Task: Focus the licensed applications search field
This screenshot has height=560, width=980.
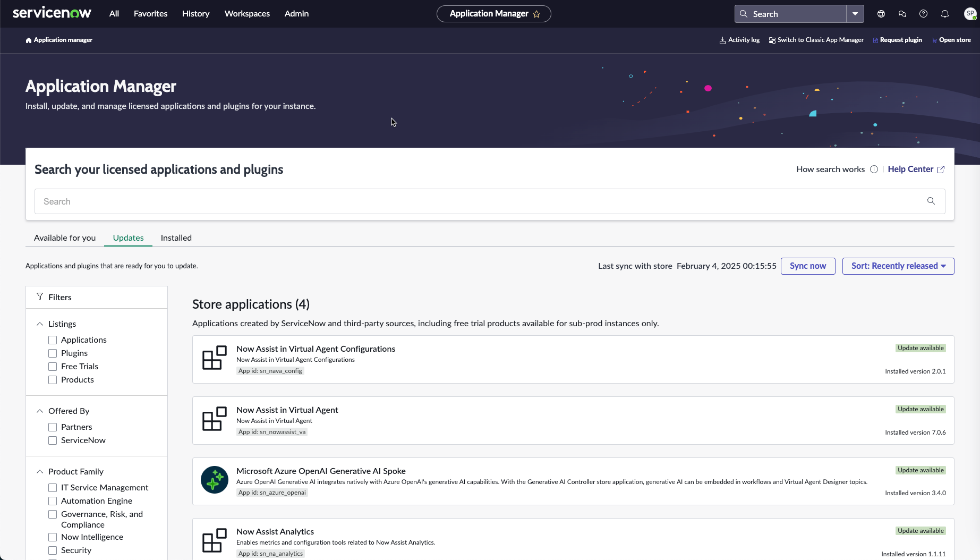Action: pyautogui.click(x=489, y=201)
